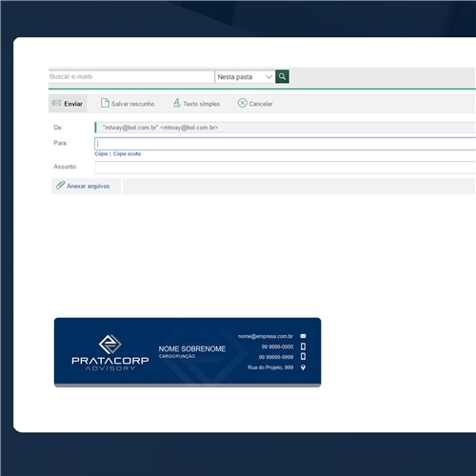Click the document icon beside Salvar rascunho

click(105, 103)
